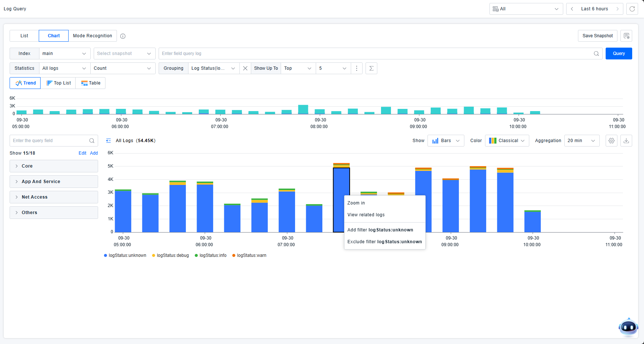Open the Classical color scheme selector
644x344 pixels.
click(x=507, y=141)
